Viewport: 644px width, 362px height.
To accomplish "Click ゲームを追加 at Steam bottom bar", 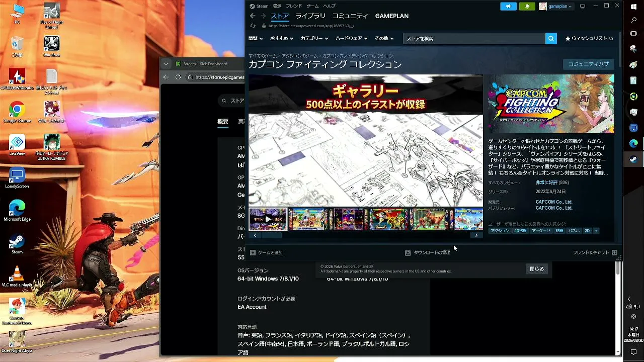I will pos(267,252).
